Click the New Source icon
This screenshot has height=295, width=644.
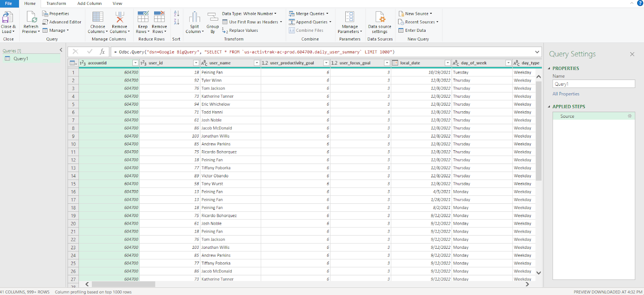click(401, 14)
